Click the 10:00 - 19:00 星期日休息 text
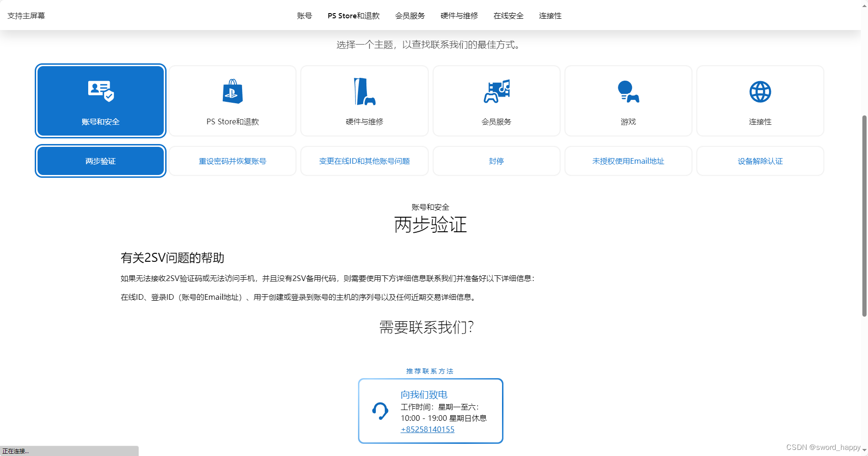 click(444, 418)
